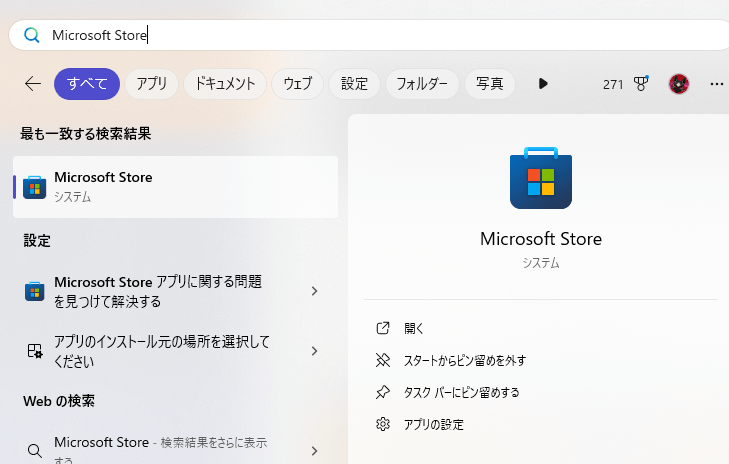Image resolution: width=729 pixels, height=464 pixels.
Task: Go back with the left arrow
Action: [33, 84]
